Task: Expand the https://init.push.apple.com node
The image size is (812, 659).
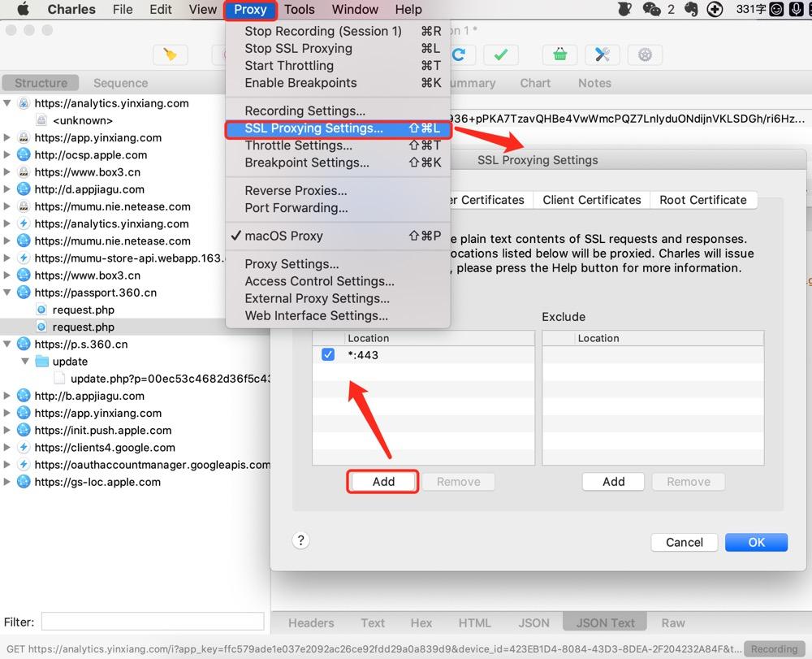Action: pyautogui.click(x=6, y=430)
